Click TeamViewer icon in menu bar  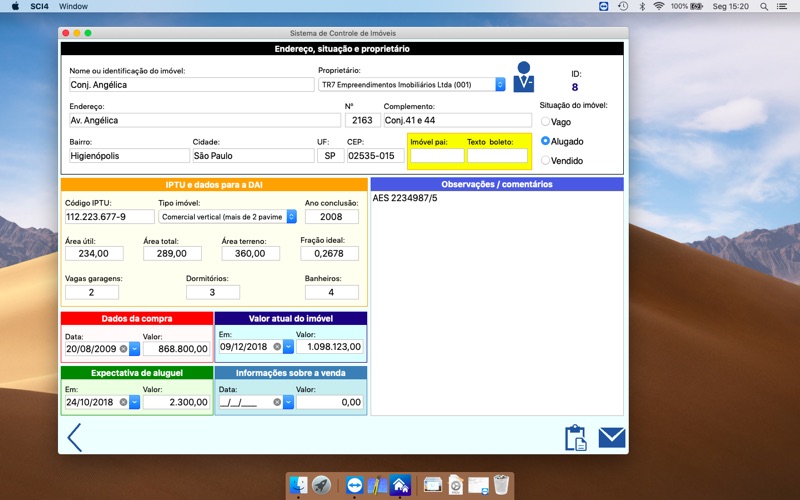coord(604,6)
